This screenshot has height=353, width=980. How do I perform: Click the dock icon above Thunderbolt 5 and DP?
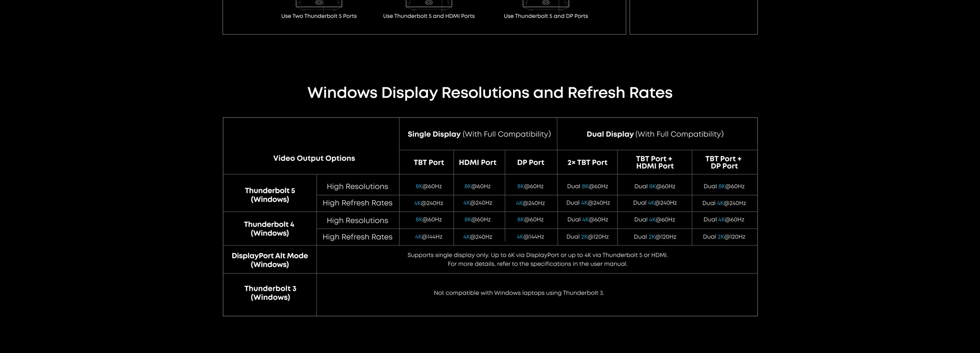coord(546,4)
